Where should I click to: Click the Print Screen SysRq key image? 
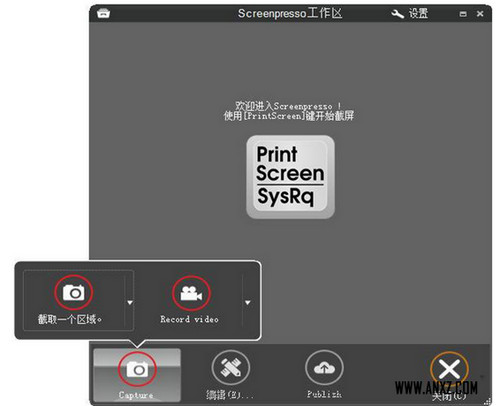click(290, 177)
